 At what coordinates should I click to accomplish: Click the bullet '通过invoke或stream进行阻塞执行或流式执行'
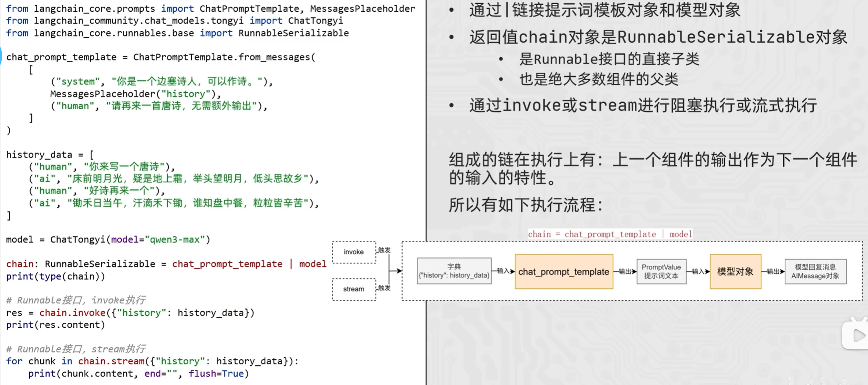pos(643,105)
